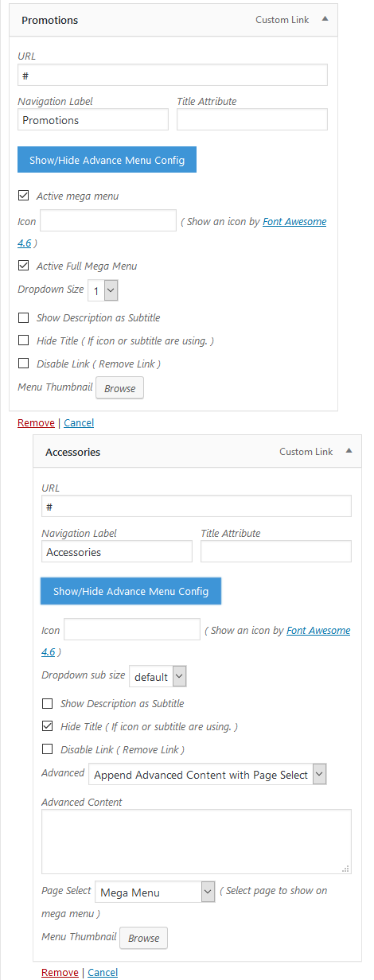
Task: Focus the Advanced Content text area
Action: click(x=196, y=842)
